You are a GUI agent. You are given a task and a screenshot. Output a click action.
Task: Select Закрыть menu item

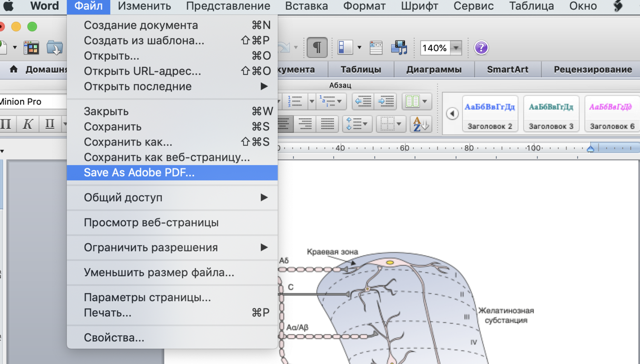[172, 111]
